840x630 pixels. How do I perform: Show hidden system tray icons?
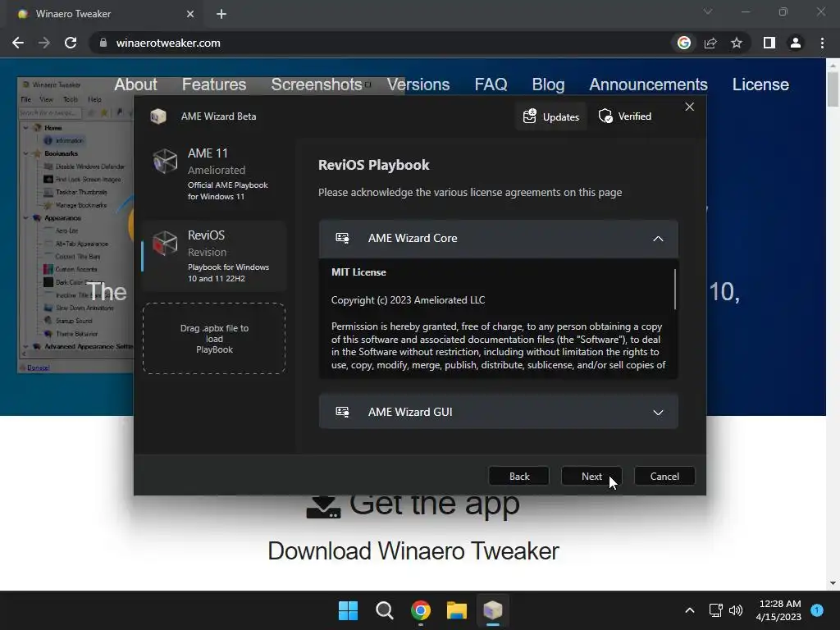(x=690, y=610)
